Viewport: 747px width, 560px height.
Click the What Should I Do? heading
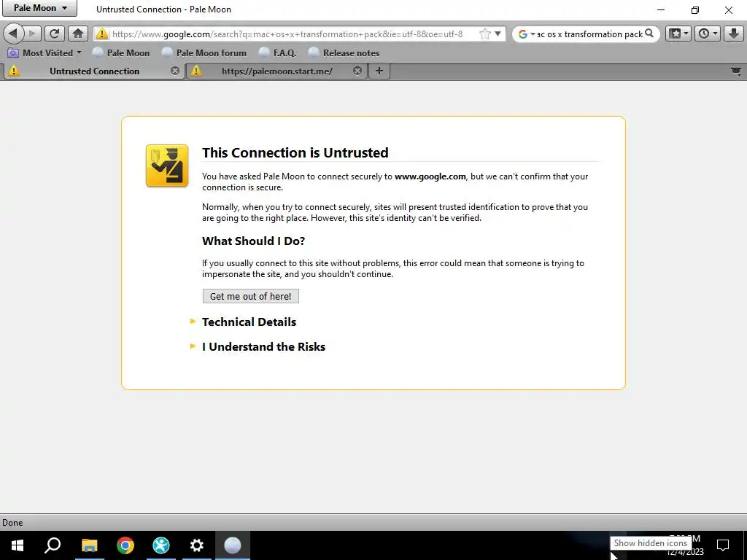pyautogui.click(x=253, y=241)
